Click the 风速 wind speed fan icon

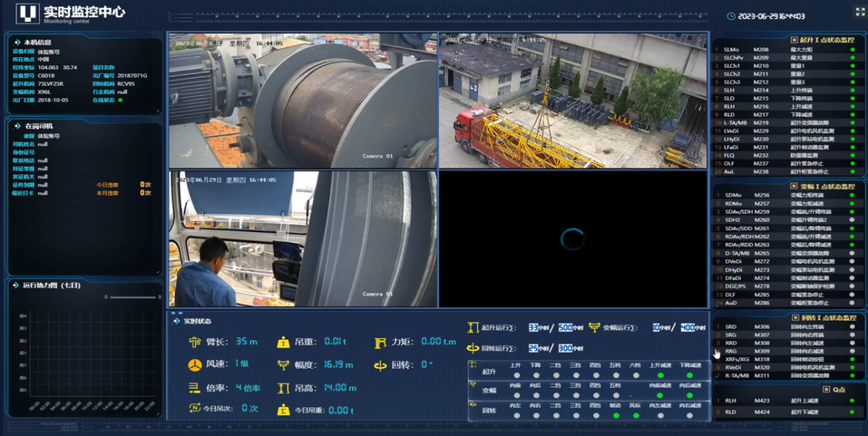195,364
